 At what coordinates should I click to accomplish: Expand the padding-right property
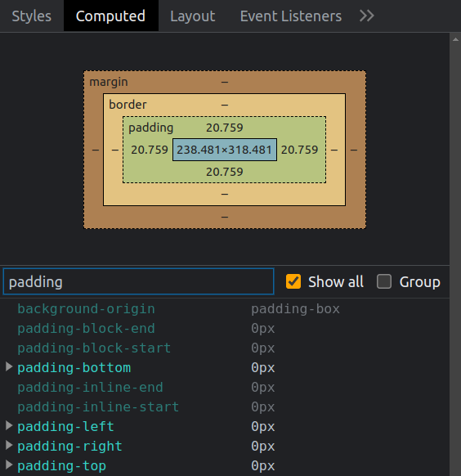(9, 446)
